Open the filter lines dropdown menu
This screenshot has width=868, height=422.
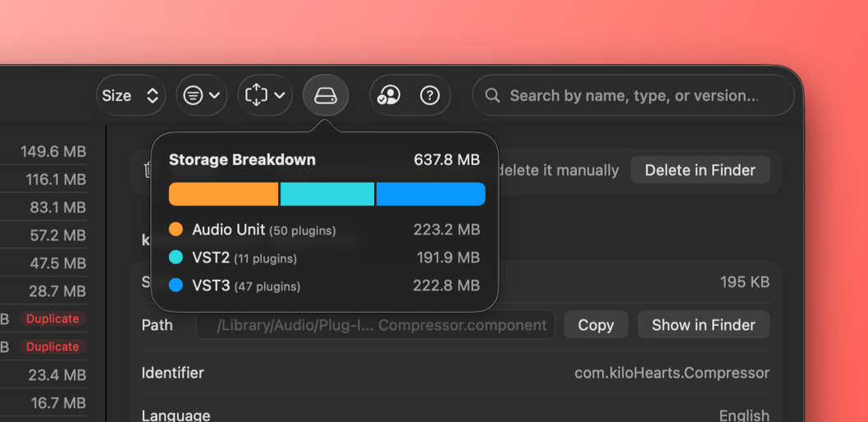pos(202,95)
